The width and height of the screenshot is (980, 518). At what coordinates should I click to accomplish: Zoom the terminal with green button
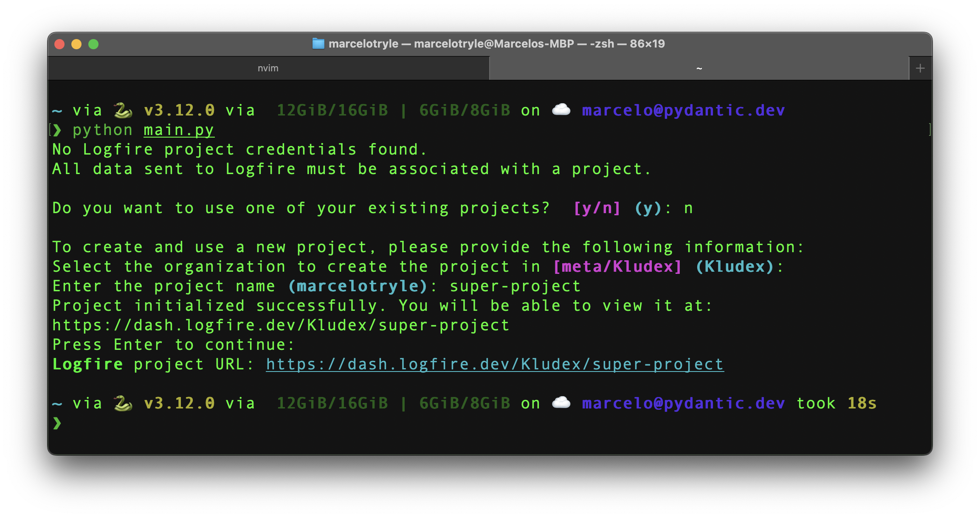(93, 44)
